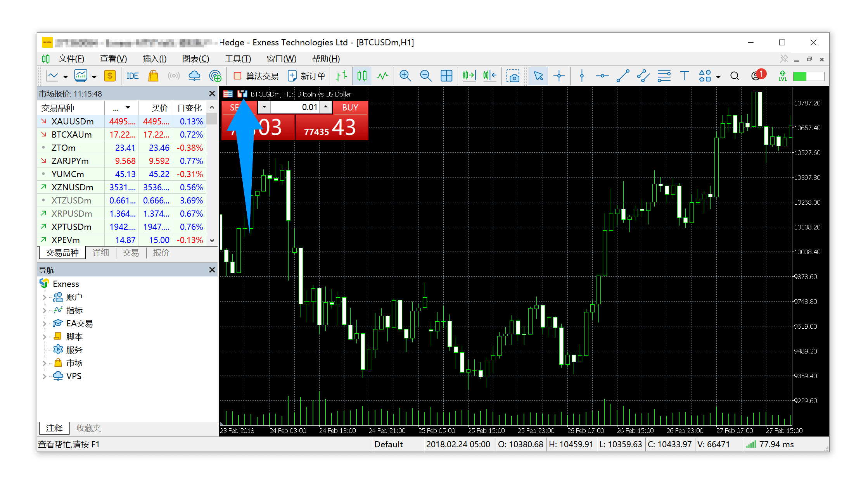Click the signals broadcast icon

pos(174,76)
